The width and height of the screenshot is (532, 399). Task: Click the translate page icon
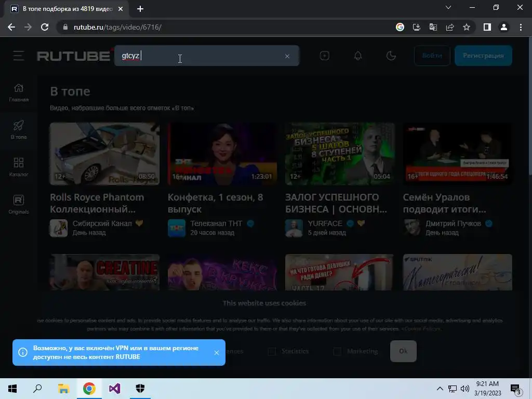(433, 27)
